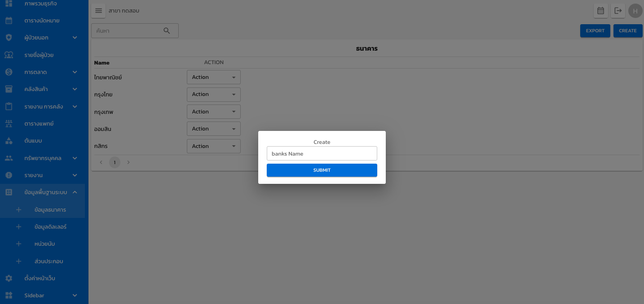The height and width of the screenshot is (304, 644).
Task: Expand the Sidebar menu chevron
Action: tap(75, 295)
